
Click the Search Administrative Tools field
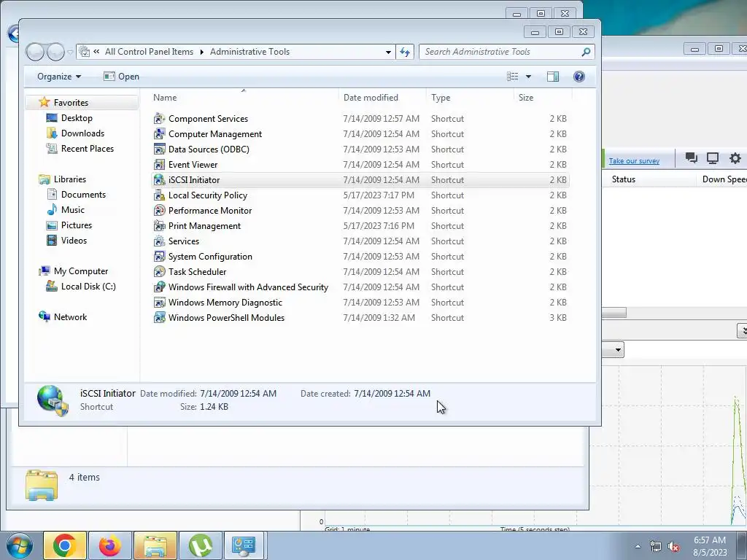click(x=500, y=52)
